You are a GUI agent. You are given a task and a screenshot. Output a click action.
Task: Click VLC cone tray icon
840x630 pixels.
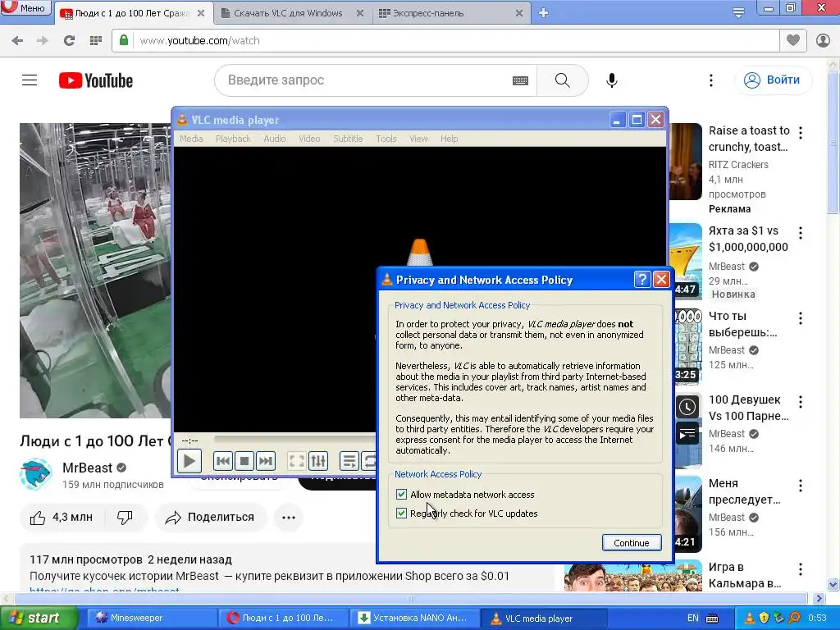click(x=750, y=618)
